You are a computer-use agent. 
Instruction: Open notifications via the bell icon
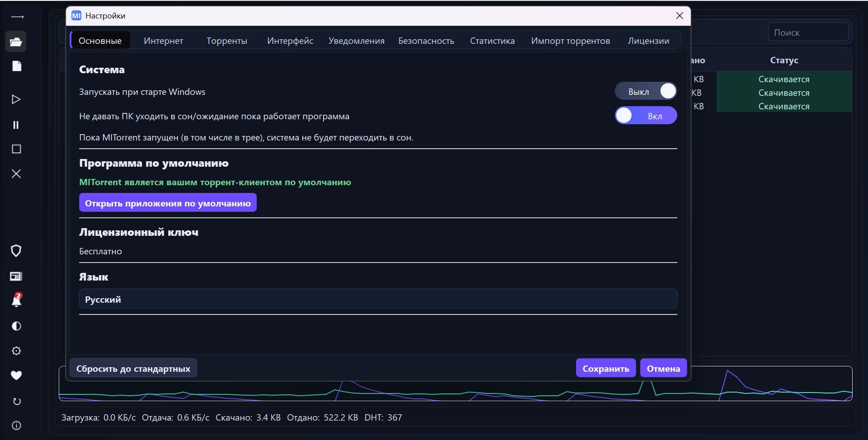pos(16,300)
